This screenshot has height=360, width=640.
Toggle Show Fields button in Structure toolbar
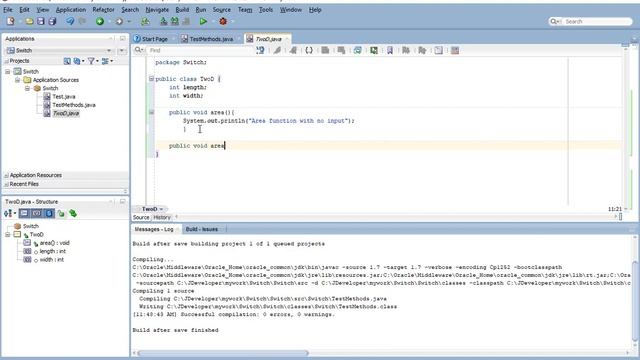coord(37,213)
